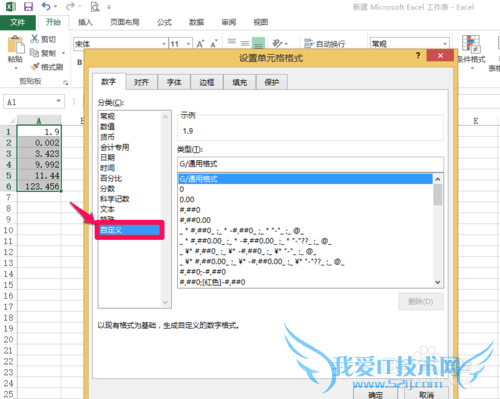This screenshot has width=500, height=399.
Task: Click the text orientation icon
Action: pos(277,43)
